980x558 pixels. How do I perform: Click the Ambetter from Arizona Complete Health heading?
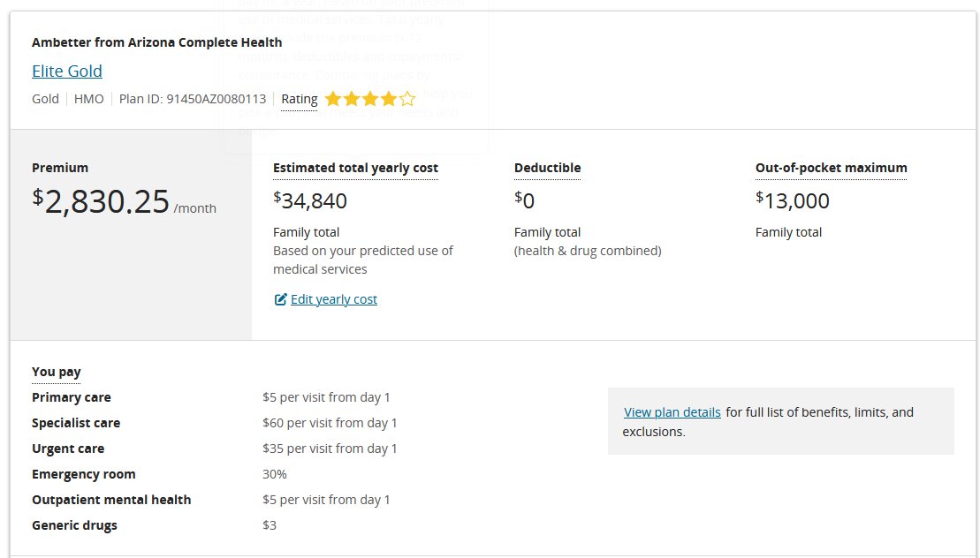(157, 41)
